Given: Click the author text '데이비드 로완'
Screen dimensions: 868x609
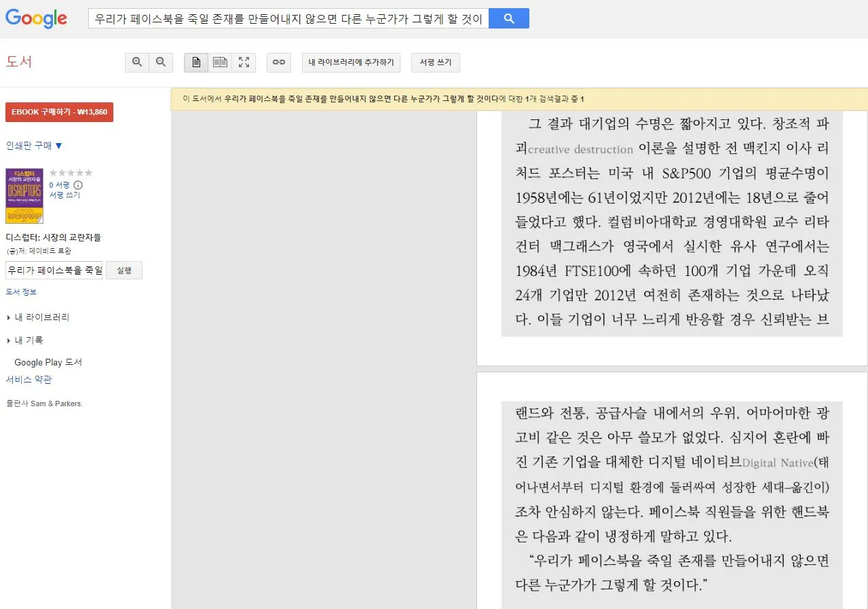Looking at the screenshot, I should [x=50, y=251].
